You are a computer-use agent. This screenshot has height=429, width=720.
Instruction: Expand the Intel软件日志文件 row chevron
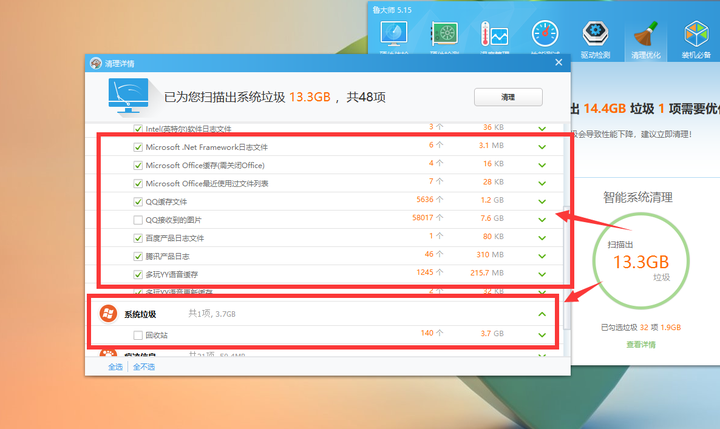point(542,129)
